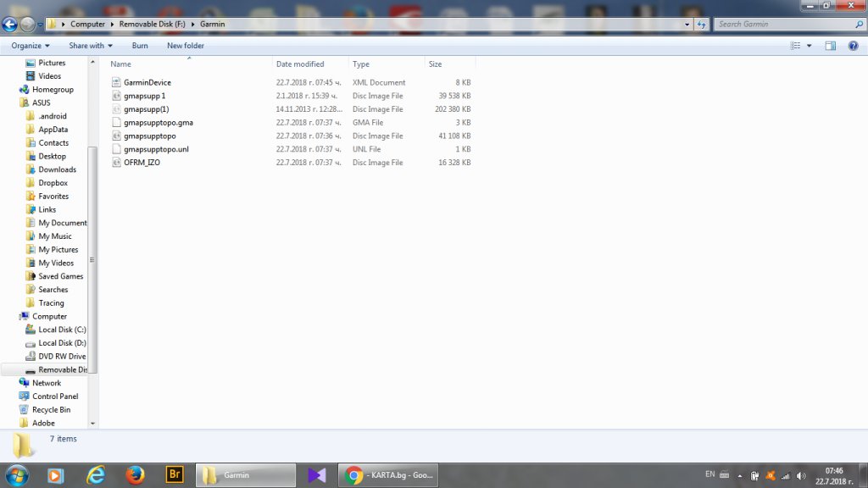The height and width of the screenshot is (488, 868).
Task: Open the Organize menu
Action: pyautogui.click(x=30, y=46)
